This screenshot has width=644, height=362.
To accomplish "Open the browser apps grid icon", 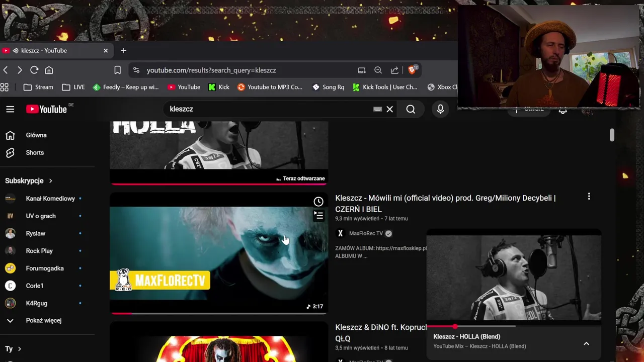I will pyautogui.click(x=4, y=87).
